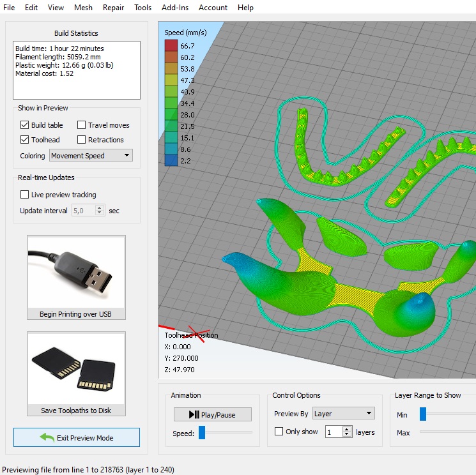The width and height of the screenshot is (476, 475).
Task: Click the Min layer range slider handle
Action: click(x=423, y=414)
